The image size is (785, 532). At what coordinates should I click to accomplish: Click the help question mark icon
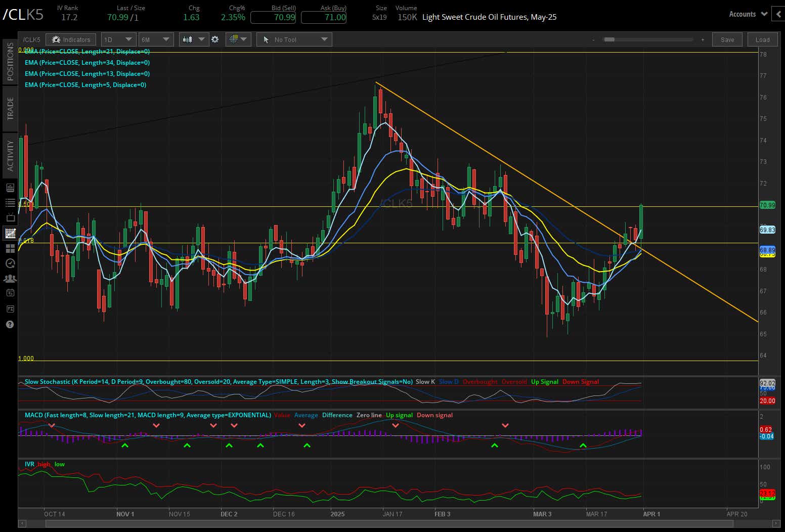point(10,324)
